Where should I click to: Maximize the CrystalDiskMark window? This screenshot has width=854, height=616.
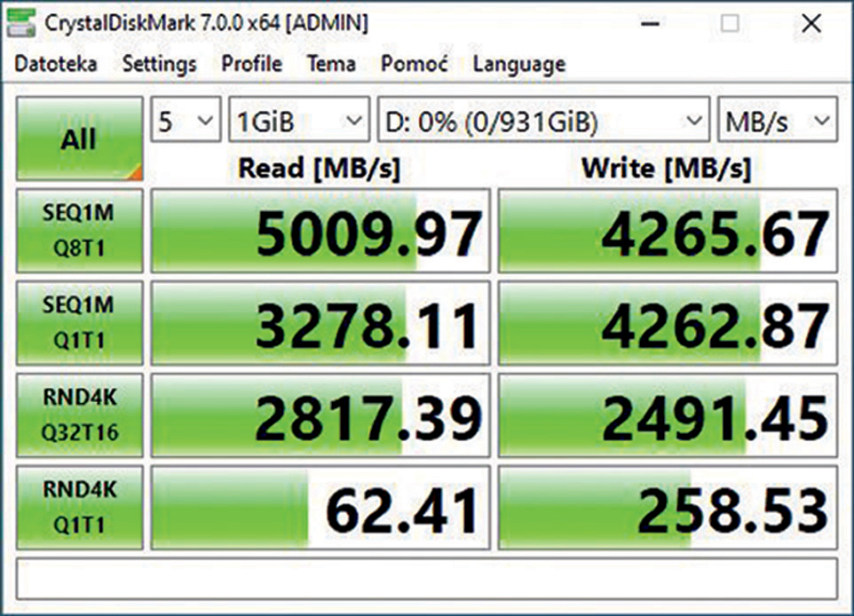(730, 23)
